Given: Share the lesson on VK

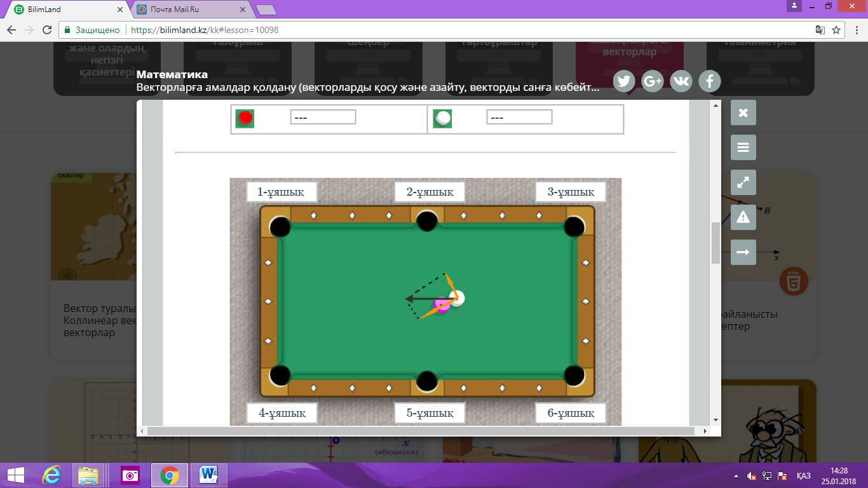Looking at the screenshot, I should pos(681,81).
